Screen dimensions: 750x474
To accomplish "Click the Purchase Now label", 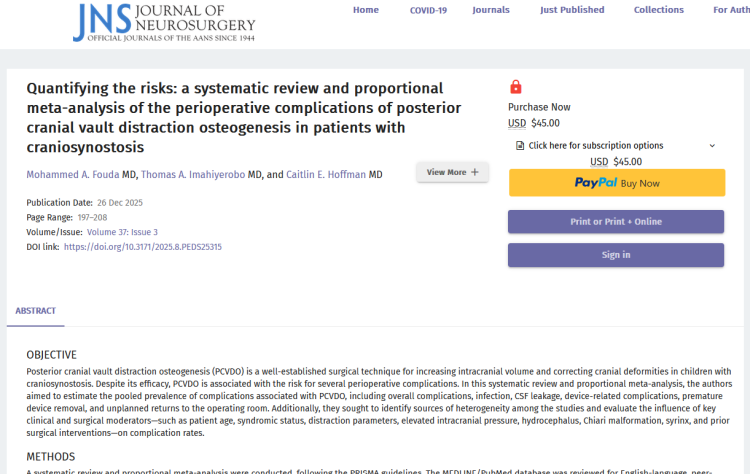I will [539, 107].
